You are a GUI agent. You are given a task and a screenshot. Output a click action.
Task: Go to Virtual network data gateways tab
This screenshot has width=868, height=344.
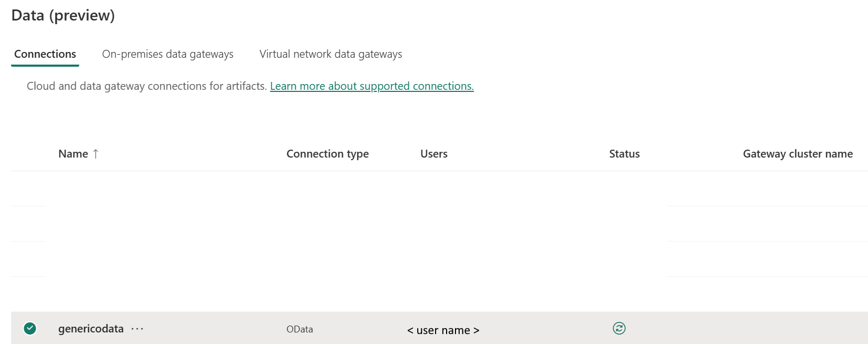point(331,54)
